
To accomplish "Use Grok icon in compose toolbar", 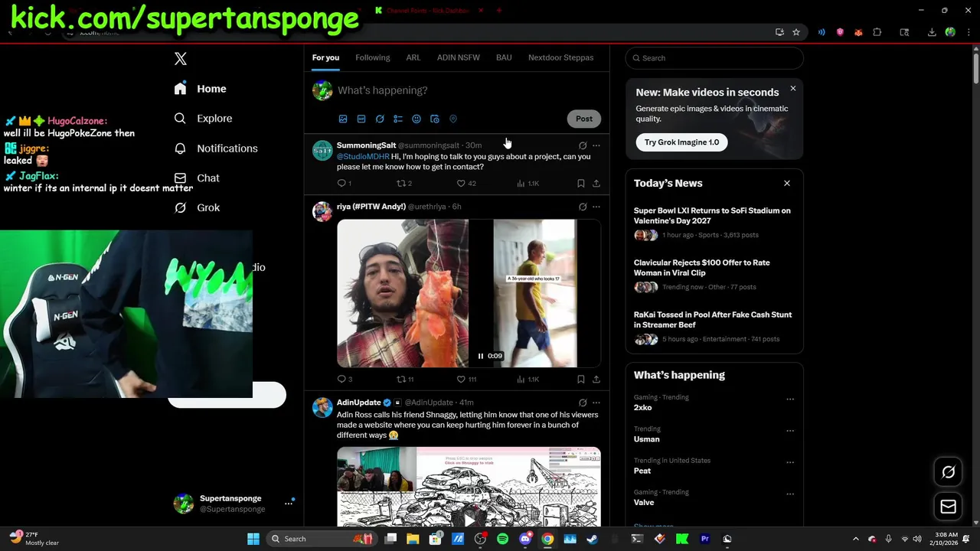I will point(380,119).
